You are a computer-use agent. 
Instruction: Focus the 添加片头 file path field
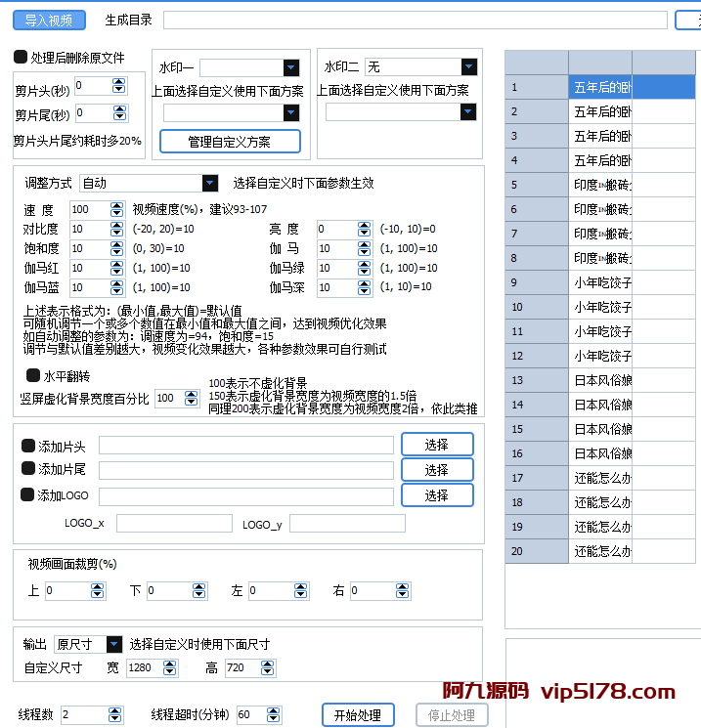point(246,445)
